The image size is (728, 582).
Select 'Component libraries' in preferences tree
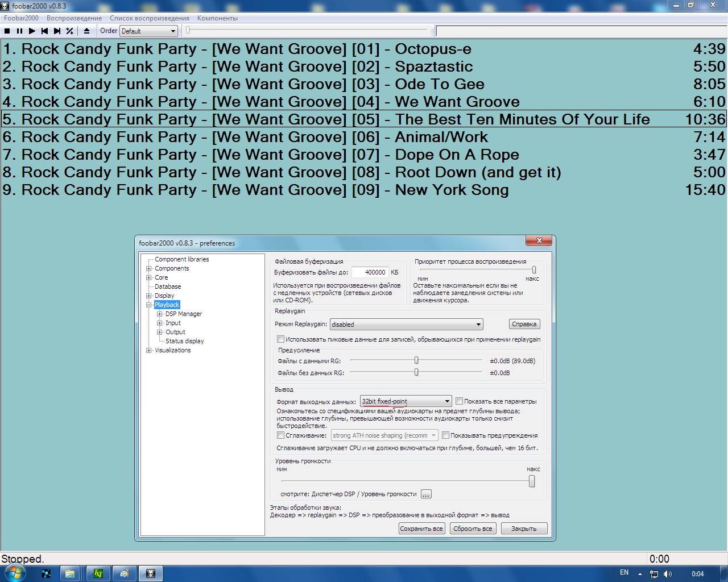click(182, 259)
